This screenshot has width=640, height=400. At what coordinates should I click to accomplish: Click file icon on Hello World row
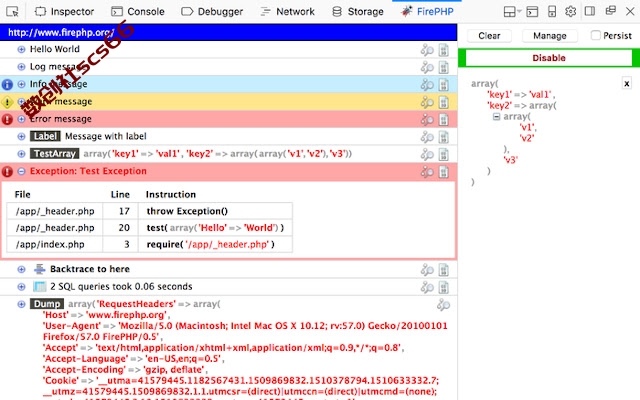point(444,50)
